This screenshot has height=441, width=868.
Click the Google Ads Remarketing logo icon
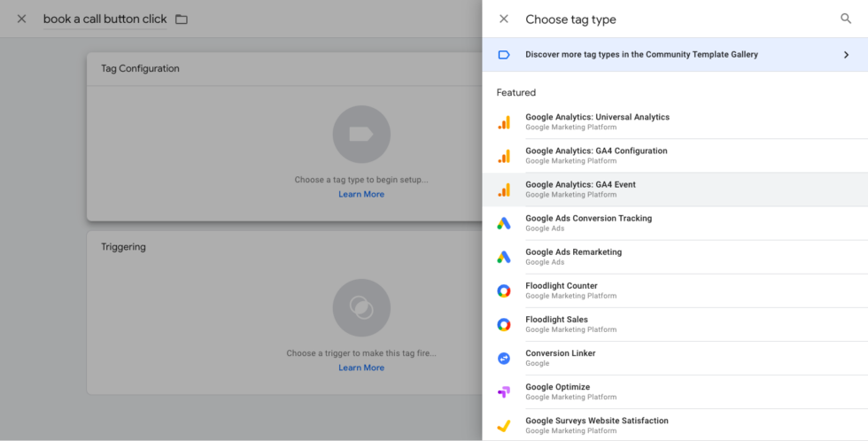[504, 258]
